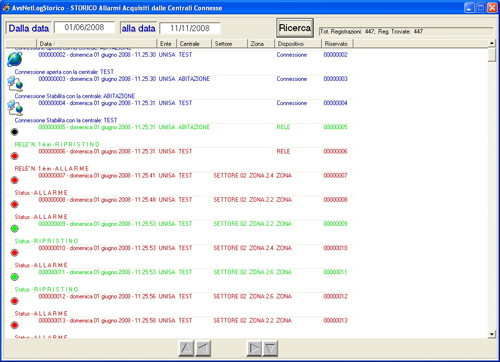The width and height of the screenshot is (500, 362).
Task: Click the red alarm dot of record 000000008
Action: (14, 204)
